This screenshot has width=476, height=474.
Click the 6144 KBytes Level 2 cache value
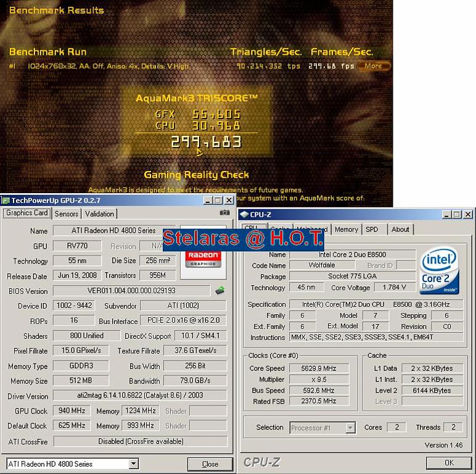point(432,391)
